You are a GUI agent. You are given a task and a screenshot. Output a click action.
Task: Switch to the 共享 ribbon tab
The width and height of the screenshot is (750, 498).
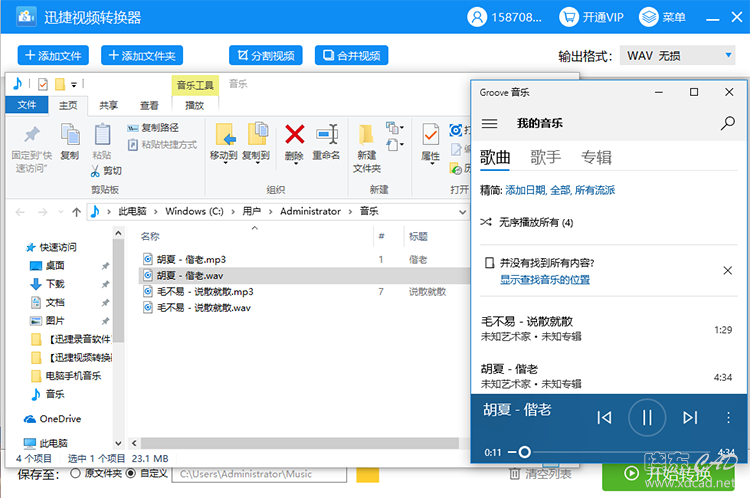coord(108,105)
